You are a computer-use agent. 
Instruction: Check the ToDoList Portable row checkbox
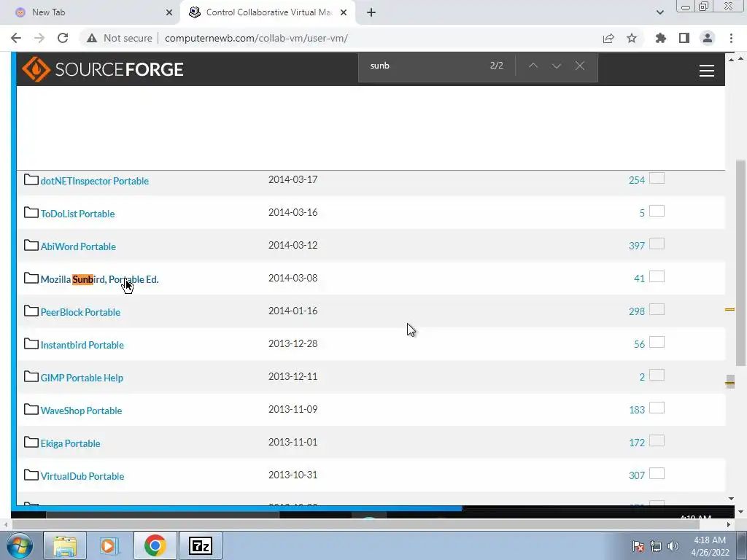point(657,211)
